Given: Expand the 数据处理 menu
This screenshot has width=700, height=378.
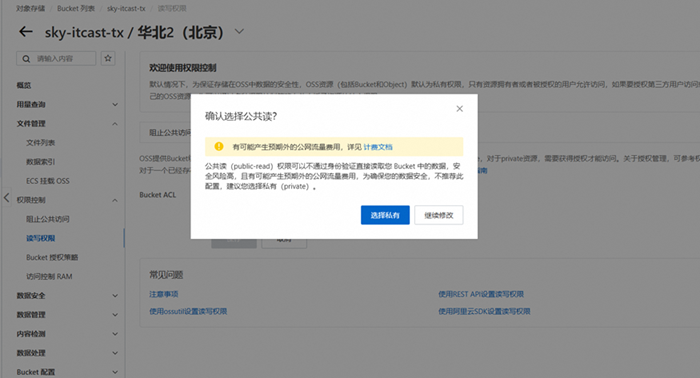Looking at the screenshot, I should click(67, 353).
